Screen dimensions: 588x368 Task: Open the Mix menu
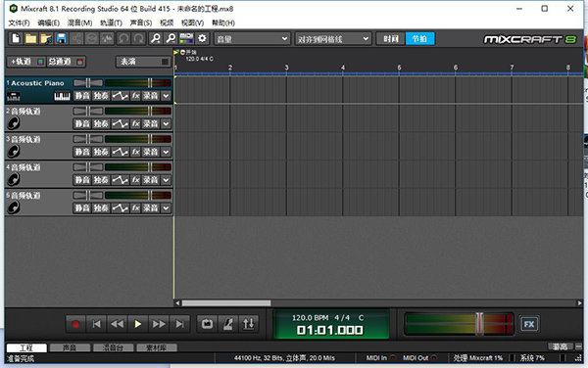(80, 23)
